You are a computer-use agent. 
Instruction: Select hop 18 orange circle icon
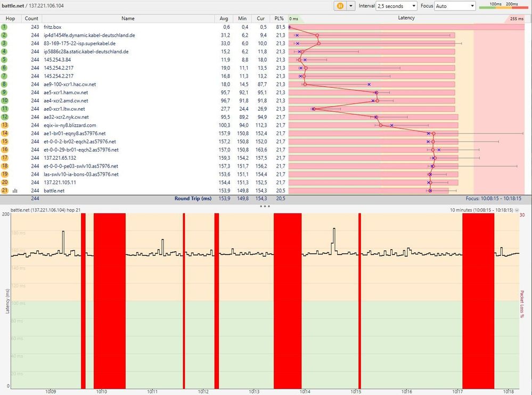coord(4,166)
